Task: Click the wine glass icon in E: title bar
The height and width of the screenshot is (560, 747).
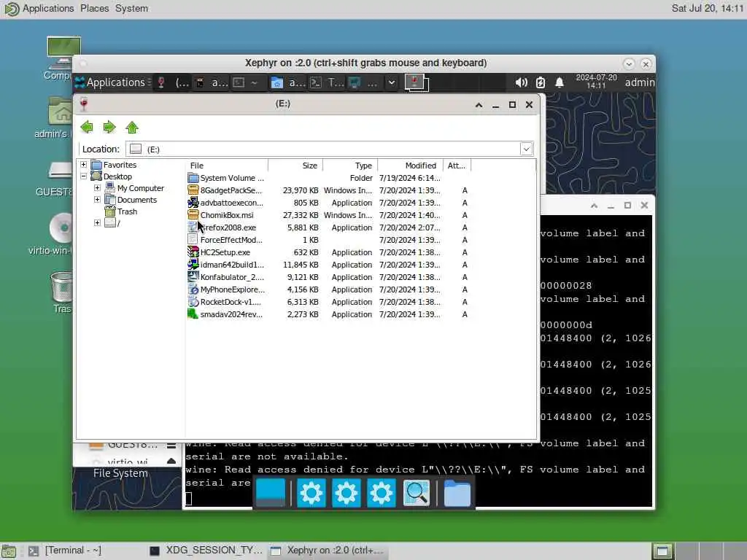Action: coord(85,104)
